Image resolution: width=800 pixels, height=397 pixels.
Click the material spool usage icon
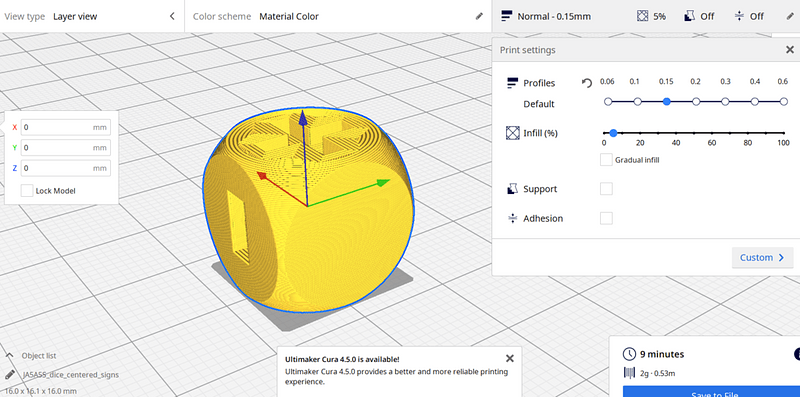[x=629, y=373]
